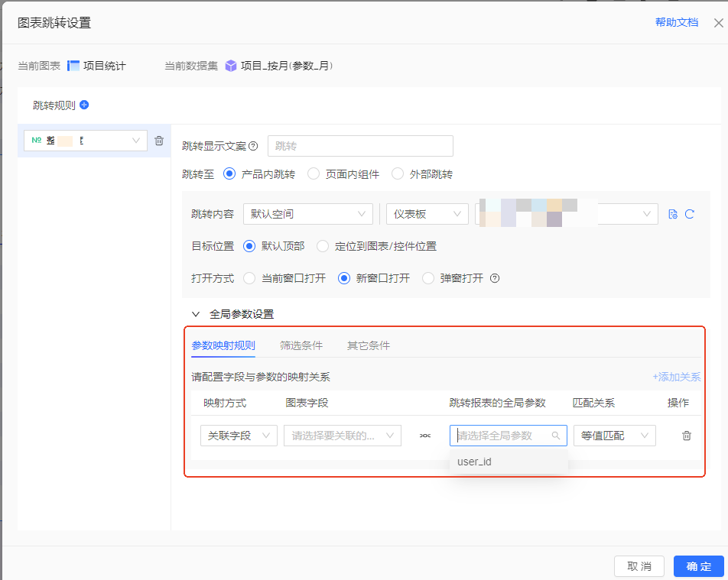Expand the 等值匹配 matching dropdown

click(614, 436)
